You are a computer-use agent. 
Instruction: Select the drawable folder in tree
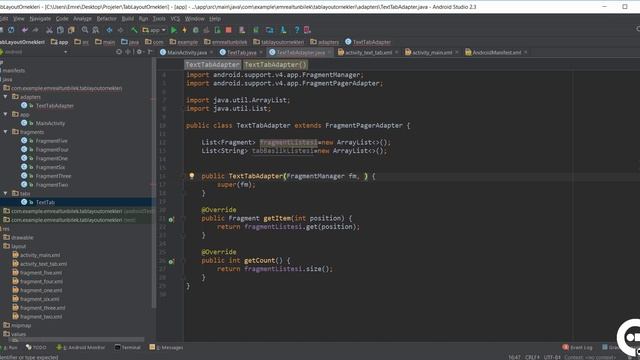coord(22,238)
